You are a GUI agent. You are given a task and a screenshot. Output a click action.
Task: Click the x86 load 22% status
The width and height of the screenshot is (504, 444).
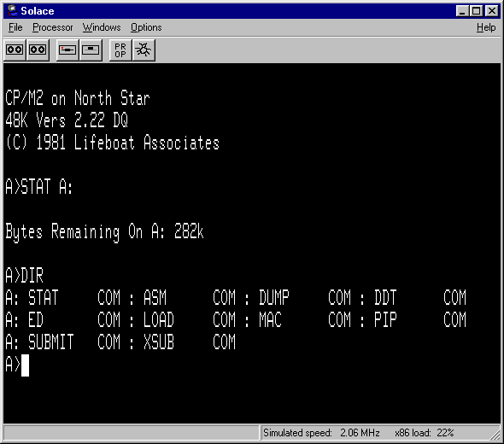(425, 433)
